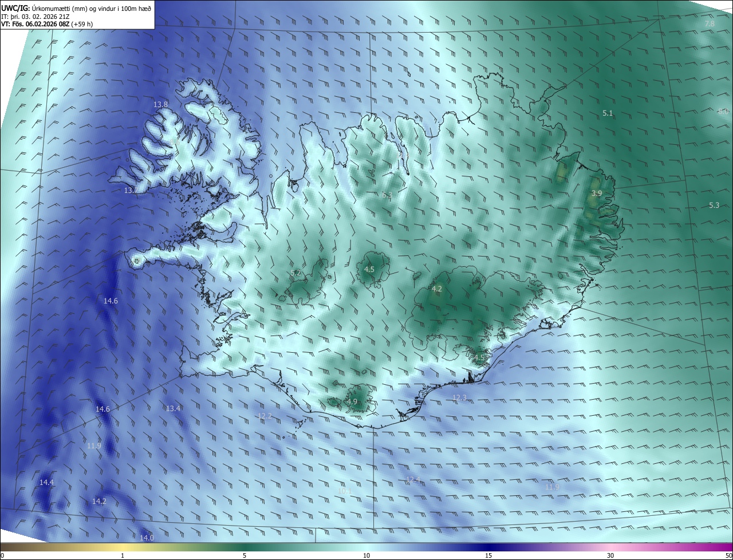Click the 12.3 value label
Viewport: 733px width, 560px height.
(460, 397)
